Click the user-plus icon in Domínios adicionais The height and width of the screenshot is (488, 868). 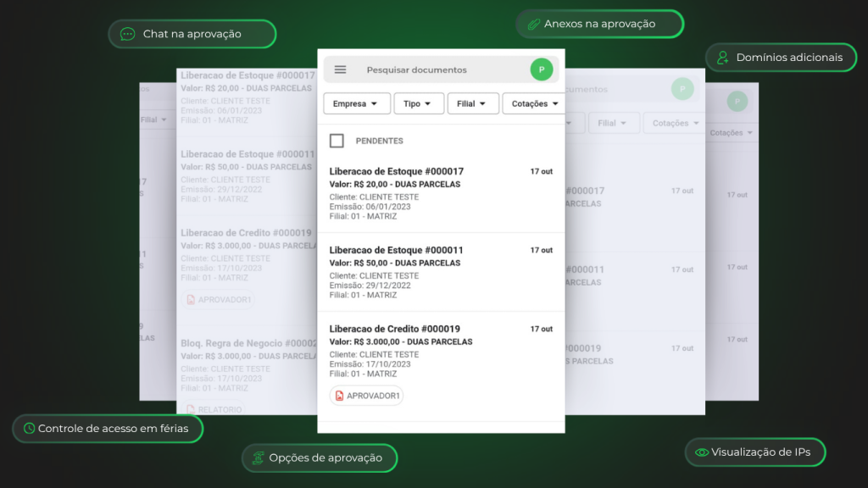723,58
